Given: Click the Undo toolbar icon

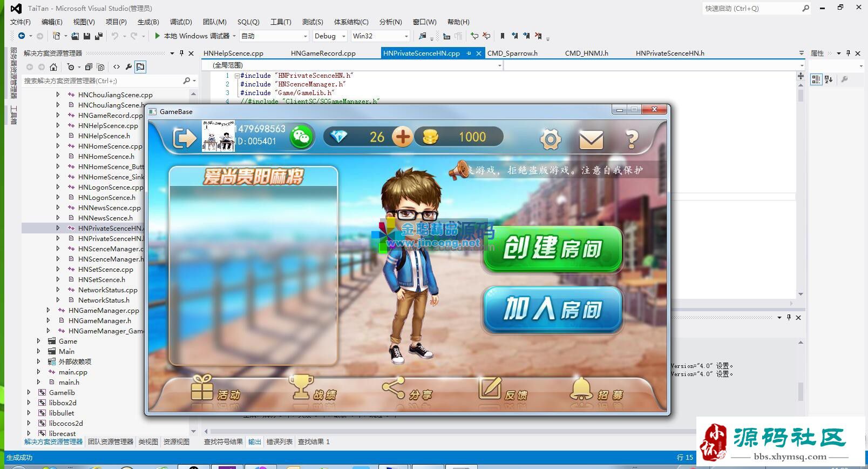Looking at the screenshot, I should [114, 36].
